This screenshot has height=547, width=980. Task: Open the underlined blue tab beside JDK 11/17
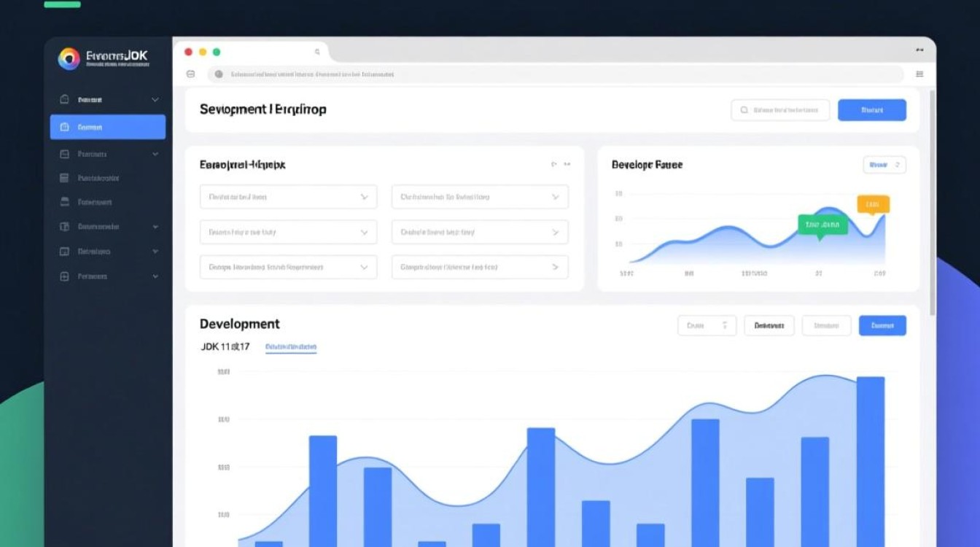click(x=290, y=347)
